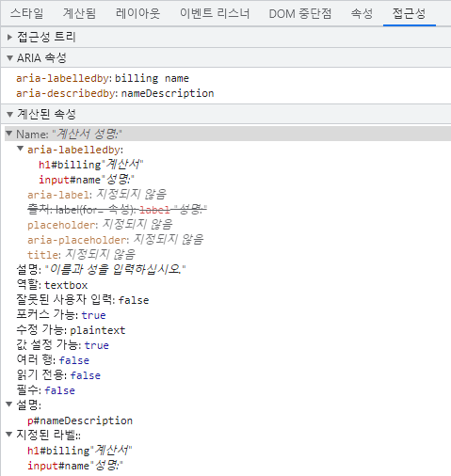Collapse the 지정된 라벨 section
This screenshot has height=476, width=451.
point(9,435)
